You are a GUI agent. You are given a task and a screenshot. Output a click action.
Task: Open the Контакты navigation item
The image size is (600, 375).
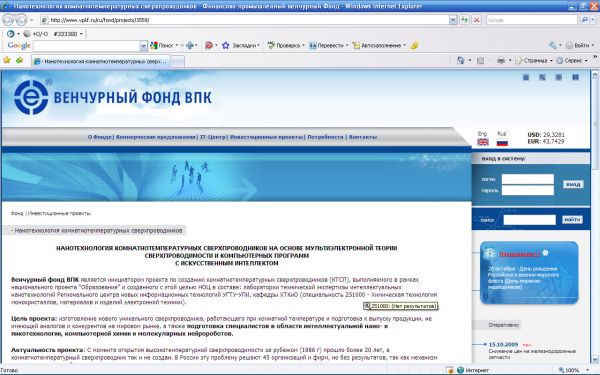pos(363,137)
